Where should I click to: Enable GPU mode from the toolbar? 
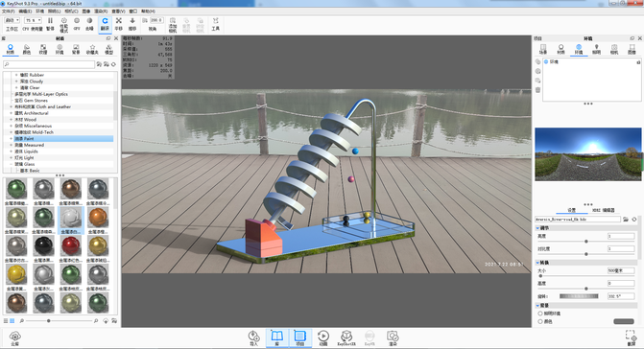(77, 24)
